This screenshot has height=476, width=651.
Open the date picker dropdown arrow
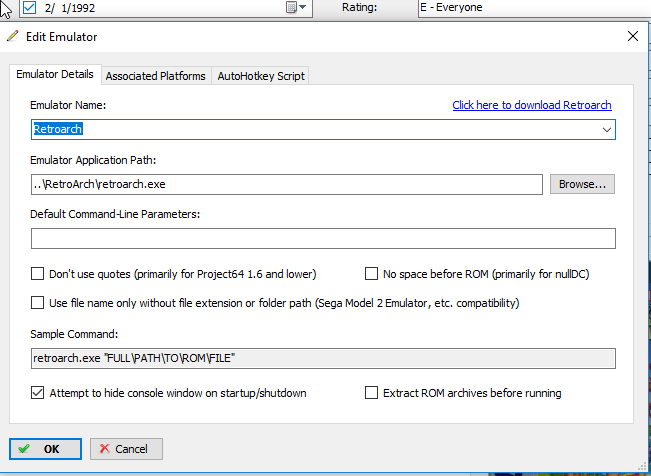(x=303, y=7)
